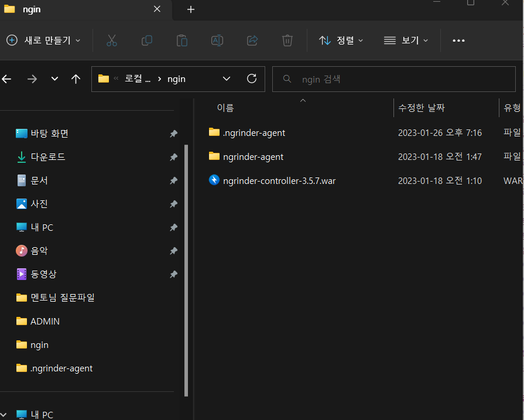Click date 2023-01-26 오후 7:16
This screenshot has width=524, height=420.
click(440, 133)
